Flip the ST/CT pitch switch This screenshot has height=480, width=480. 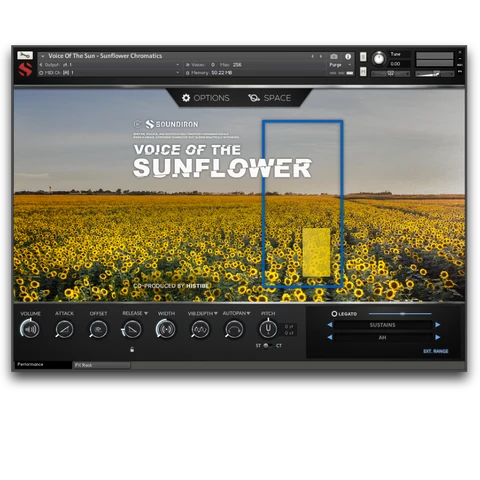[267, 346]
